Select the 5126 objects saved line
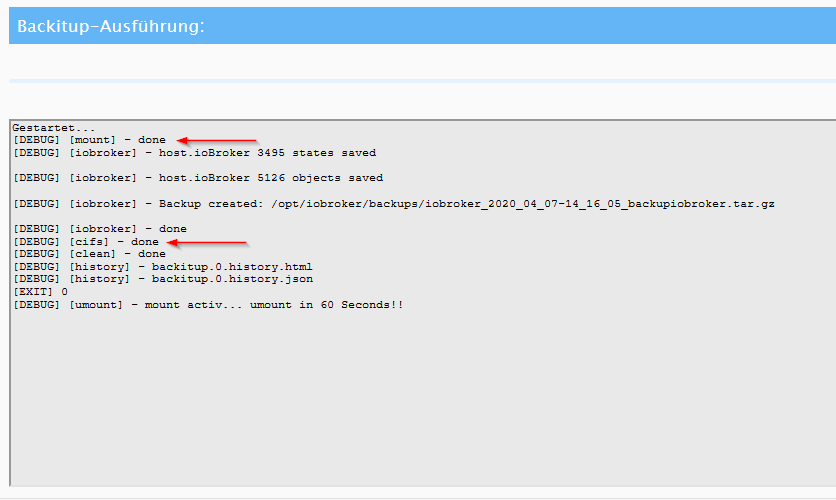 point(198,178)
